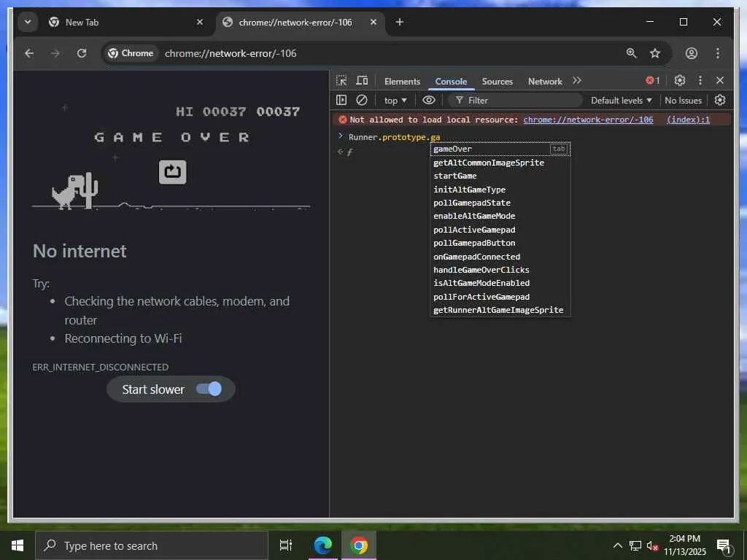Close the New Tab tab
Viewport: 747px width, 560px height.
(200, 22)
